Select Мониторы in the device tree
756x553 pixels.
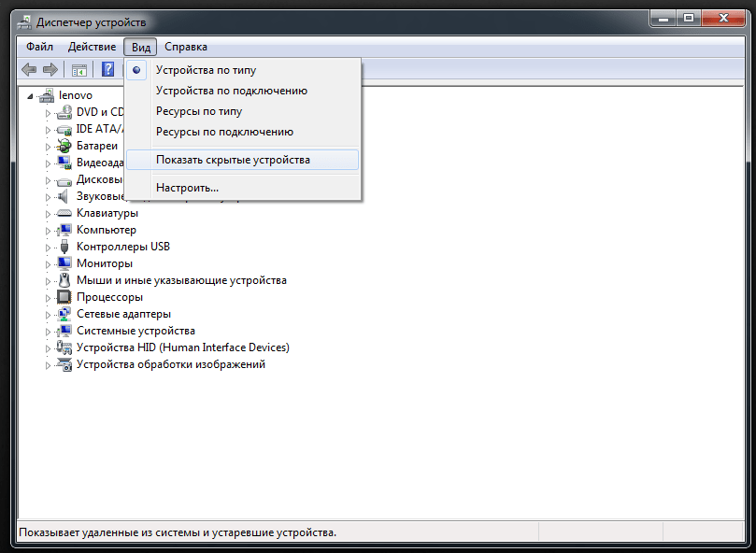point(104,263)
